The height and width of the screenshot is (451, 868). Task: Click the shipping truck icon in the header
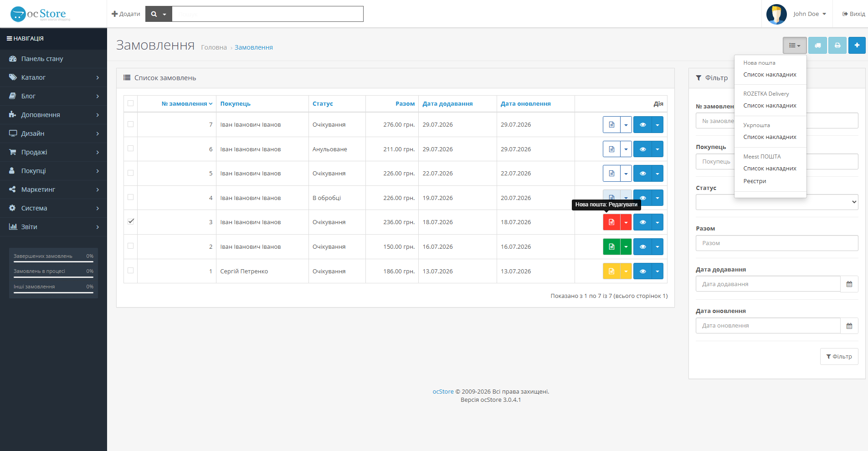[x=818, y=46]
